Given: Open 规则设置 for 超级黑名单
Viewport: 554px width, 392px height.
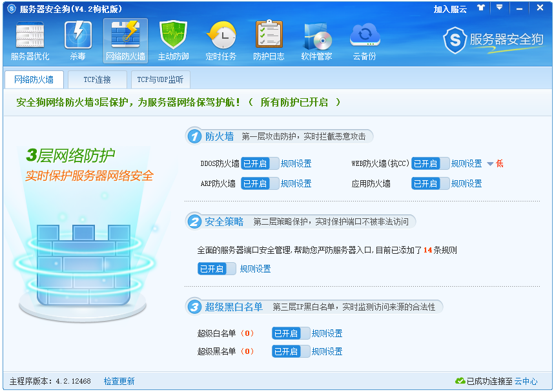Looking at the screenshot, I should (327, 352).
